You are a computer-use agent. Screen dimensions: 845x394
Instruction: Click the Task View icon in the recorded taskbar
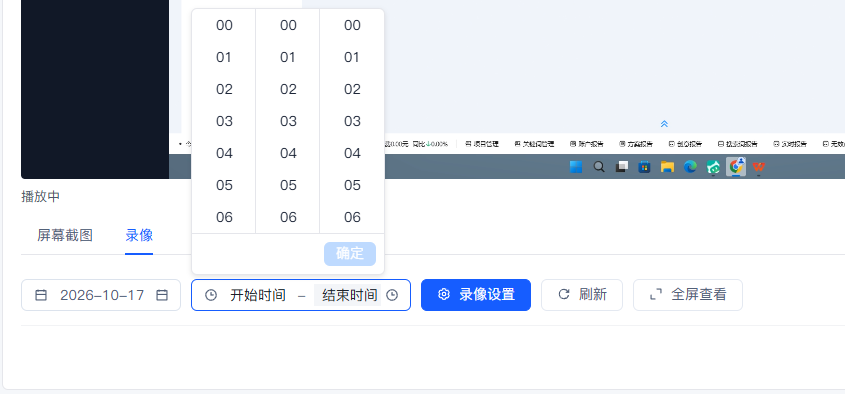coord(622,167)
